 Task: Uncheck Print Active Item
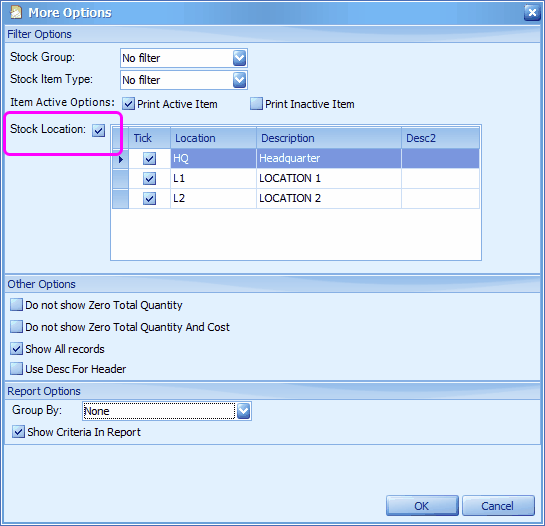pos(129,104)
